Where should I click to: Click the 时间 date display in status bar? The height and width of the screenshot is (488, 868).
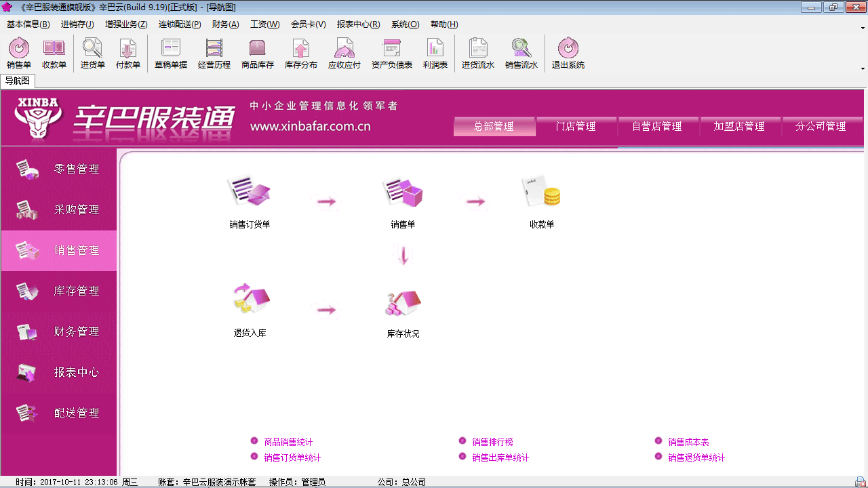[x=77, y=482]
